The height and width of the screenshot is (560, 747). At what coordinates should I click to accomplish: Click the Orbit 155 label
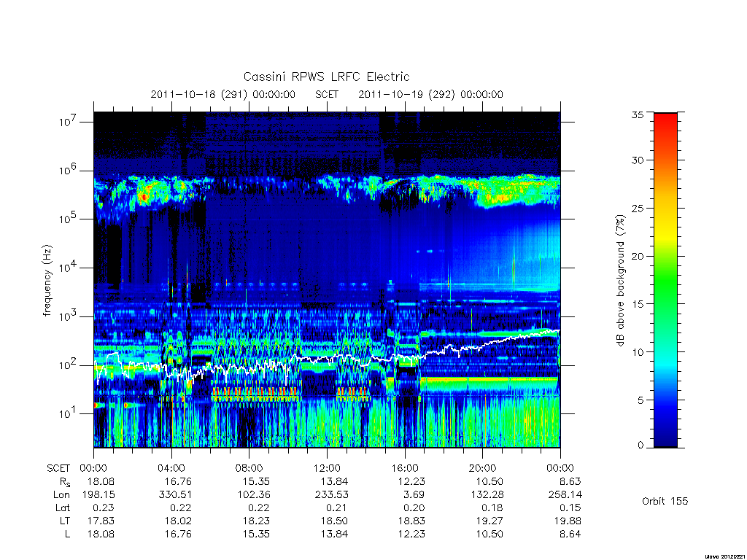665,501
